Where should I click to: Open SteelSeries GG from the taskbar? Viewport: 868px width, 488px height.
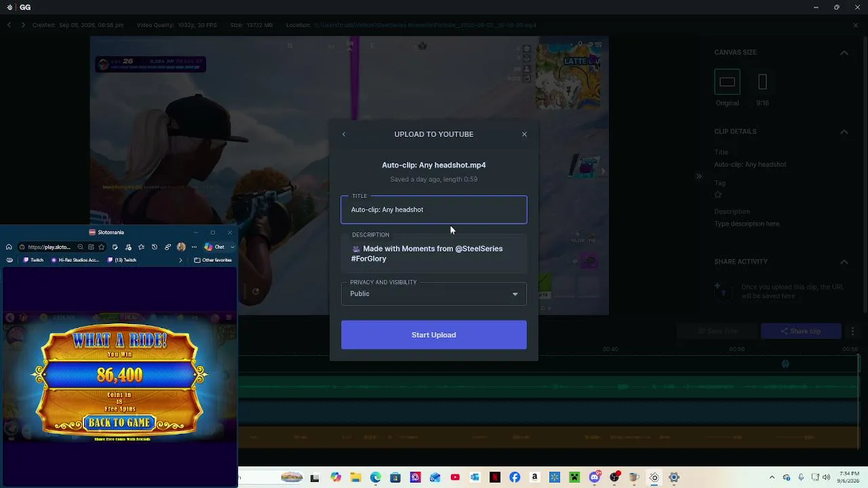pyautogui.click(x=654, y=478)
